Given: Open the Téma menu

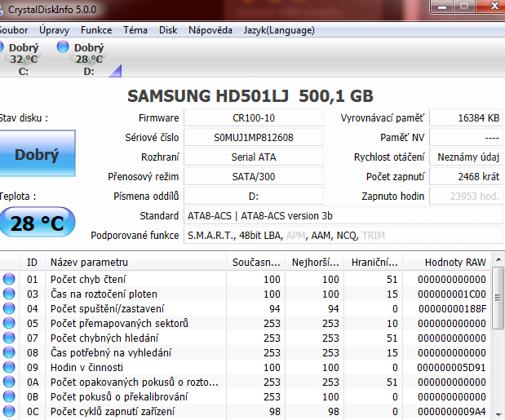Looking at the screenshot, I should (x=135, y=30).
